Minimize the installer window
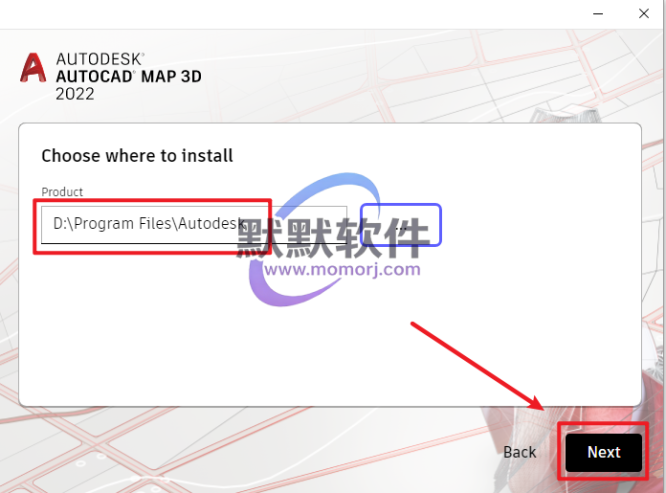This screenshot has height=493, width=666. (x=598, y=14)
